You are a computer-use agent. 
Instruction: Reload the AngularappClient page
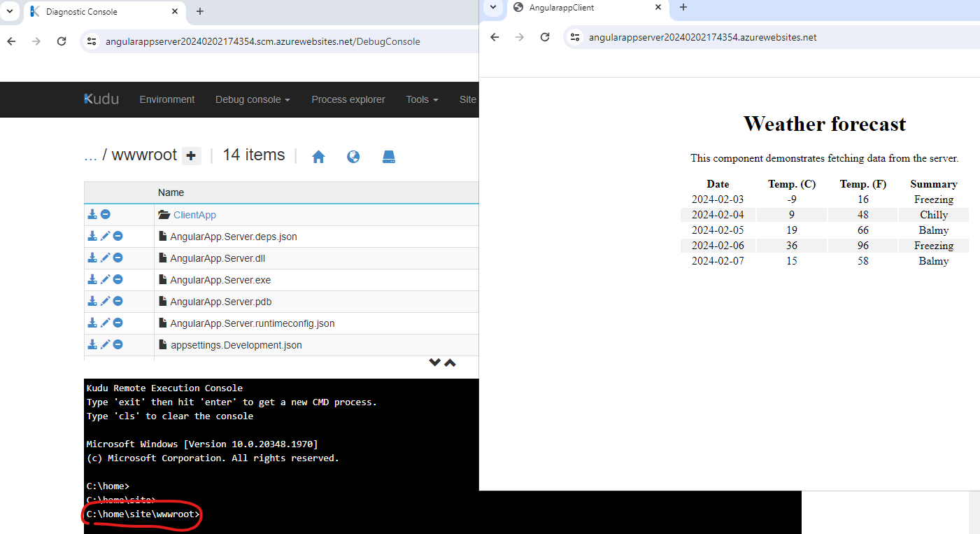point(545,37)
